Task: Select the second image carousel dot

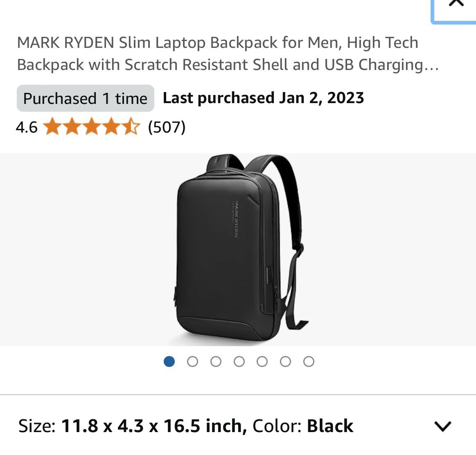Action: point(192,361)
